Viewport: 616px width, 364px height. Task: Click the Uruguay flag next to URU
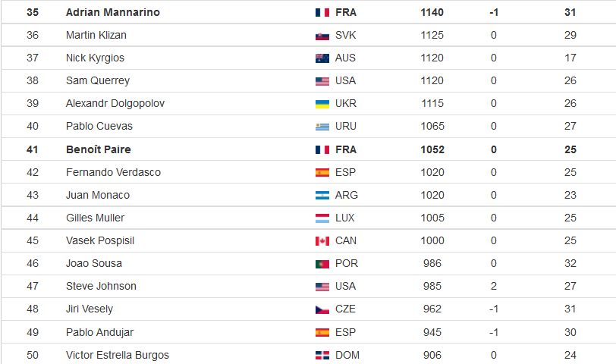(x=322, y=127)
